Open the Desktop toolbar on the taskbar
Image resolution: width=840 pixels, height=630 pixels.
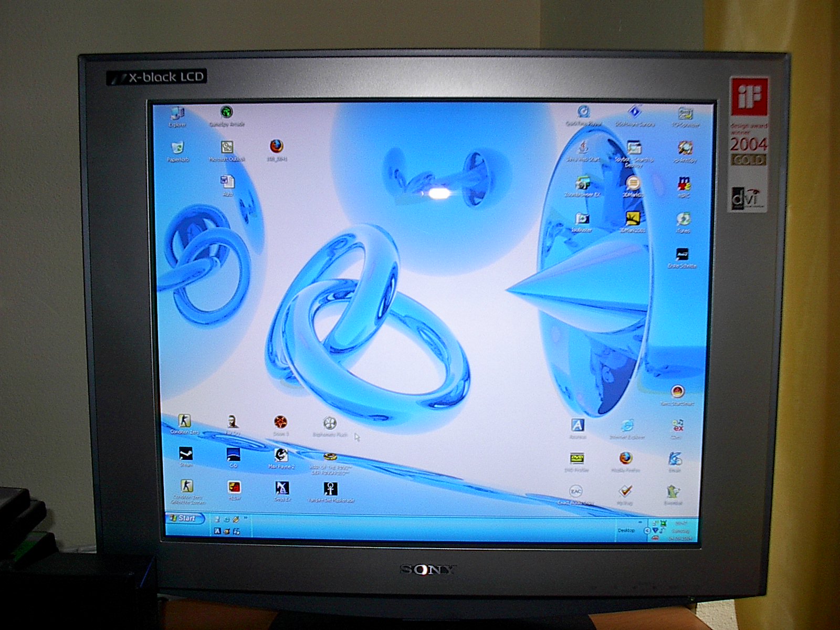(x=626, y=530)
